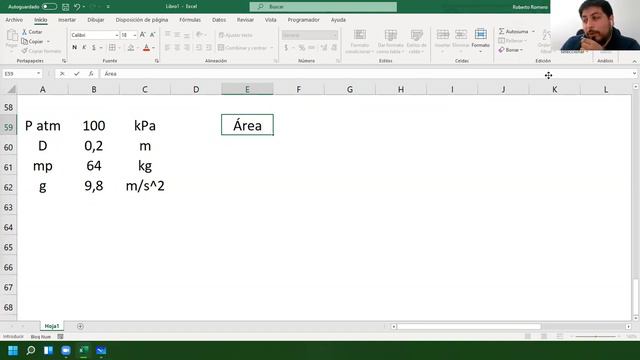Click the Cortar scissors button

pyautogui.click(x=32, y=32)
